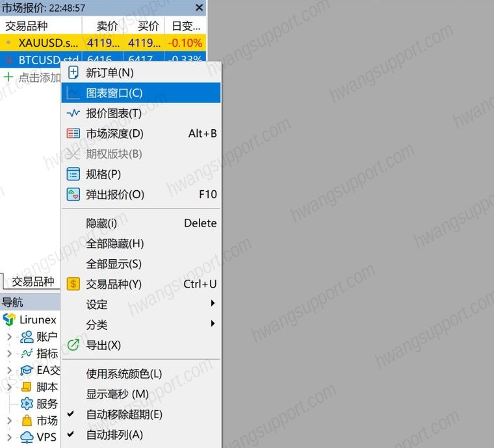494x448 pixels.
Task: Select 交易品种(Y) menu entry
Action: point(141,284)
